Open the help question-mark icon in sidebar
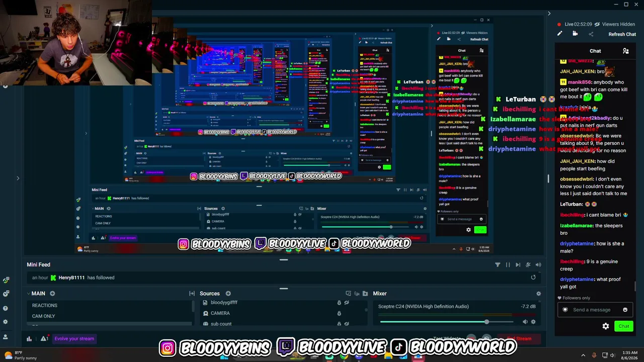The image size is (644, 362). [6, 307]
